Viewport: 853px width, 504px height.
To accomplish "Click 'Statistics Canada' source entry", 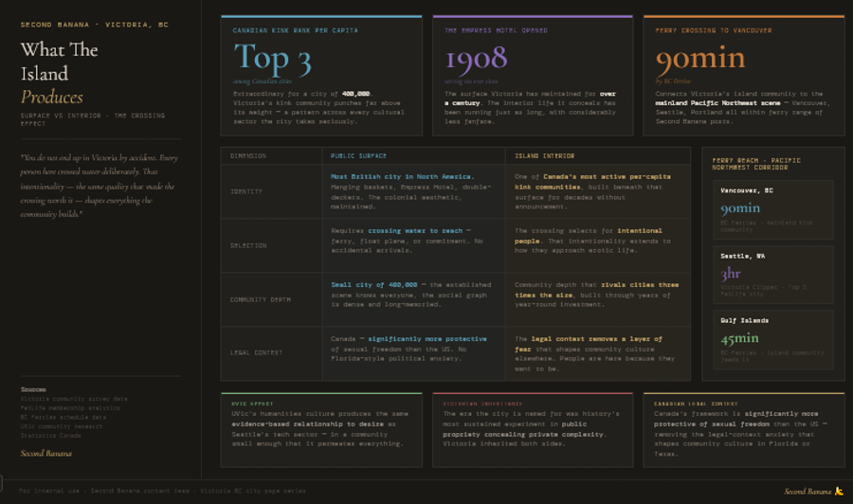I will tap(51, 436).
